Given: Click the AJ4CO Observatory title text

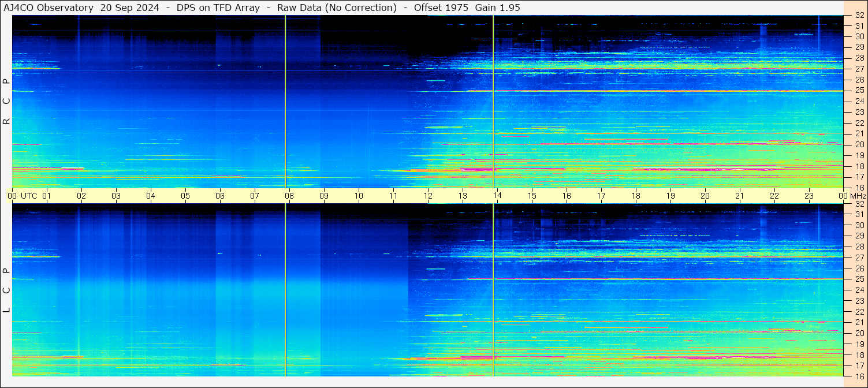Looking at the screenshot, I should pyautogui.click(x=49, y=8).
